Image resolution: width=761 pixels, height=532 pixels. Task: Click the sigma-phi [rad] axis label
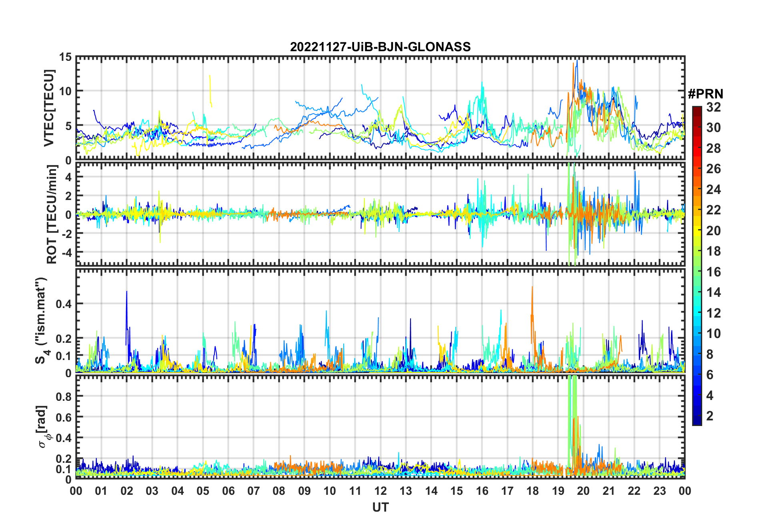(x=43, y=427)
